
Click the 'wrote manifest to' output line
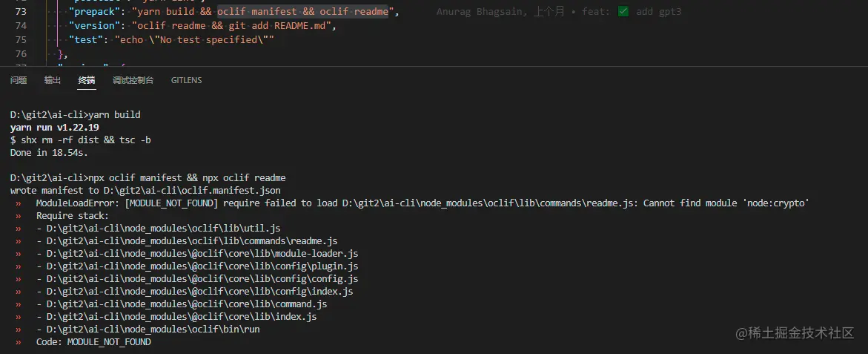pos(145,191)
